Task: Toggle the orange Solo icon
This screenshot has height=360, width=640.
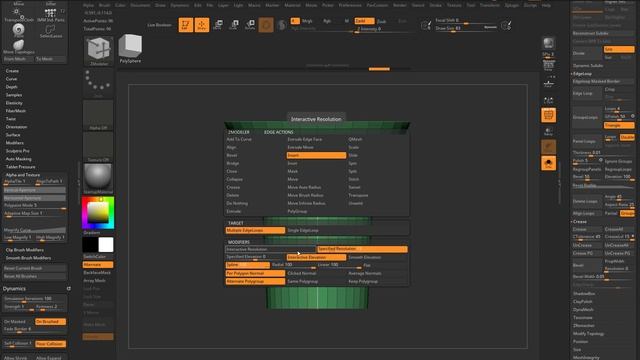Action: pos(549,163)
